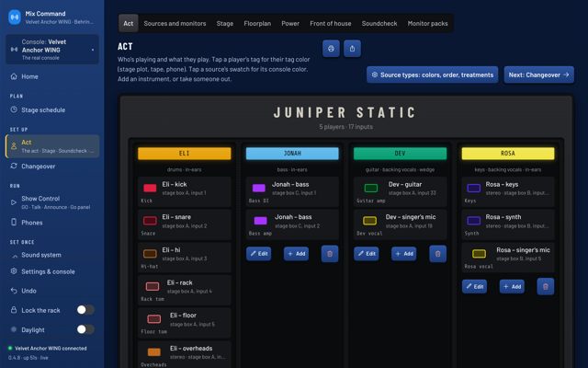
Task: Edit Rosa's player details
Action: coord(474,286)
